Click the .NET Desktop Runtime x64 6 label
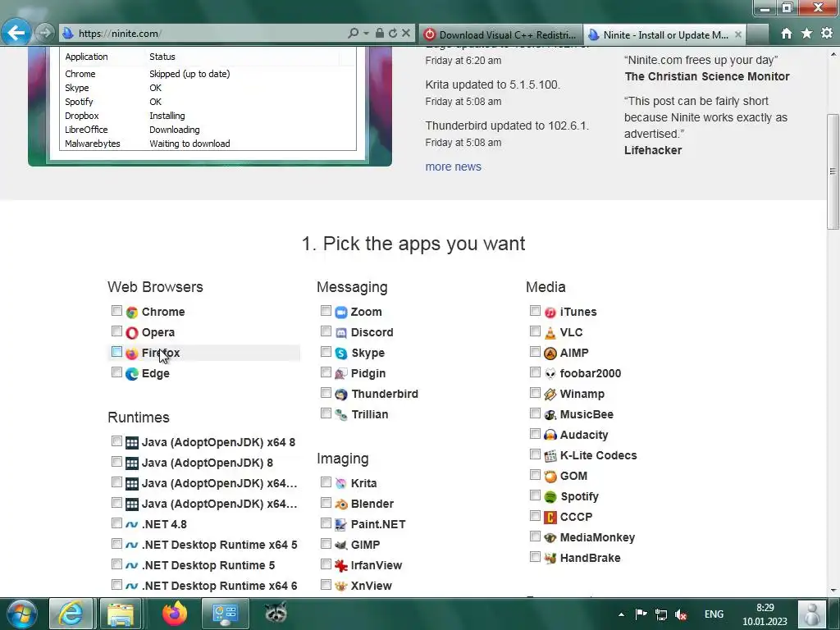Screen dimensions: 840x630 pyautogui.click(x=220, y=586)
